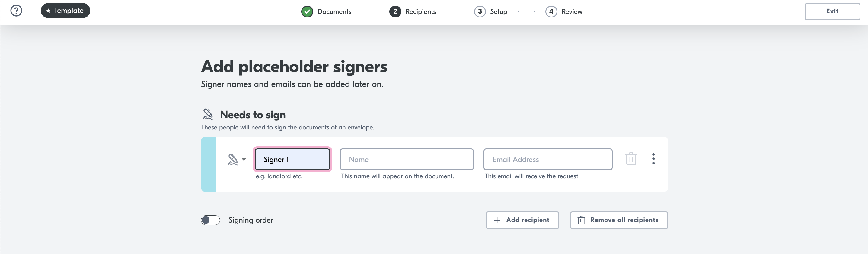Screen dimensions: 868x254
Task: Go to the Documents step
Action: 334,11
